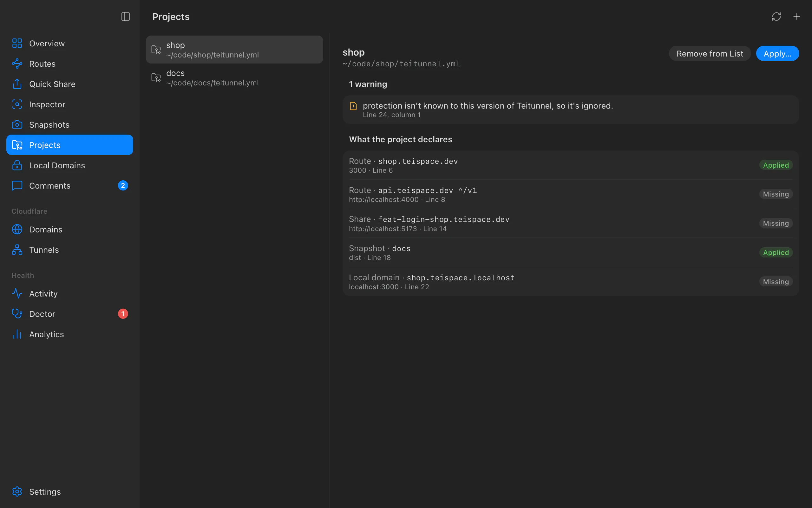Click the Tunnels network icon
The image size is (812, 508).
17,250
